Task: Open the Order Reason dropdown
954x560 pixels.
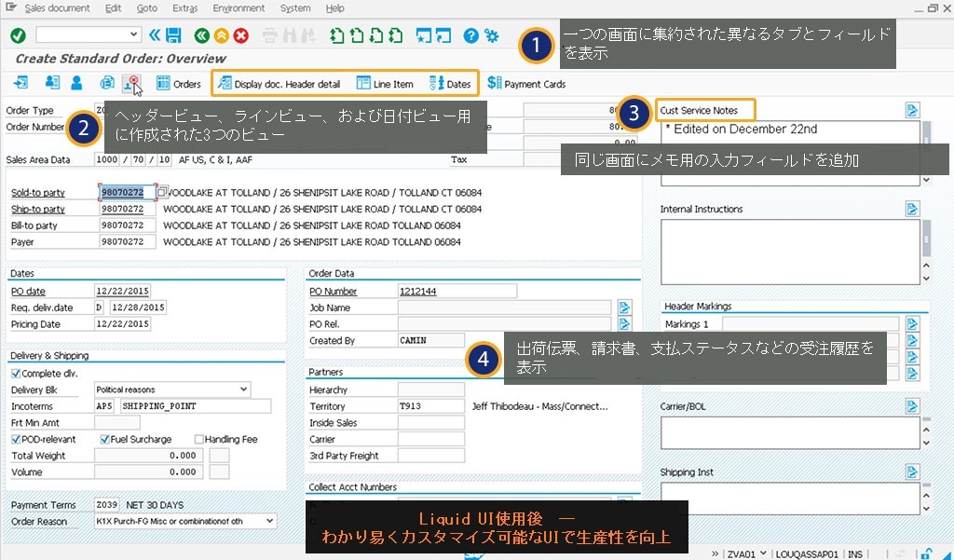Action: click(269, 521)
